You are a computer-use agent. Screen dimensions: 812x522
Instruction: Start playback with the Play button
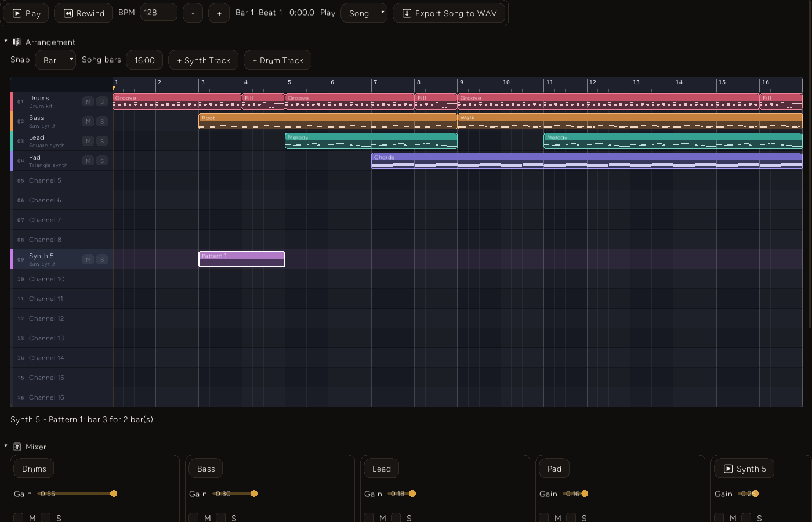pos(27,13)
